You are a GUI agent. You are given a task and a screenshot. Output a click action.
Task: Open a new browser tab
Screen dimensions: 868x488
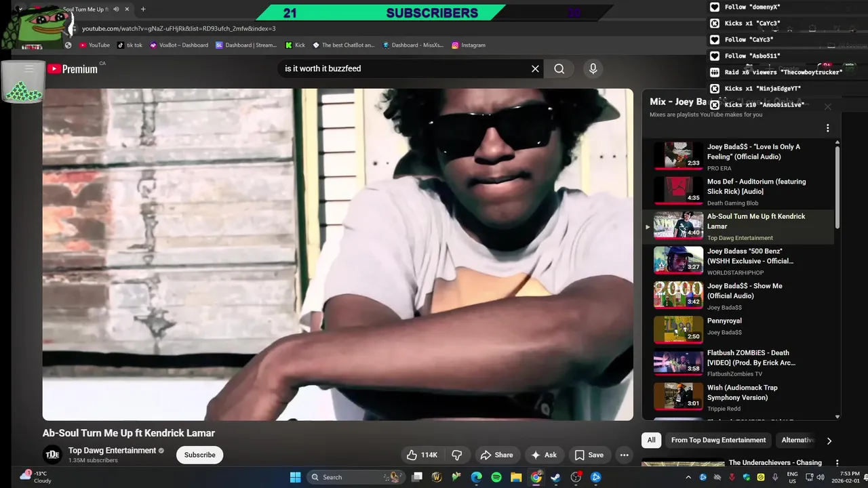click(x=142, y=9)
